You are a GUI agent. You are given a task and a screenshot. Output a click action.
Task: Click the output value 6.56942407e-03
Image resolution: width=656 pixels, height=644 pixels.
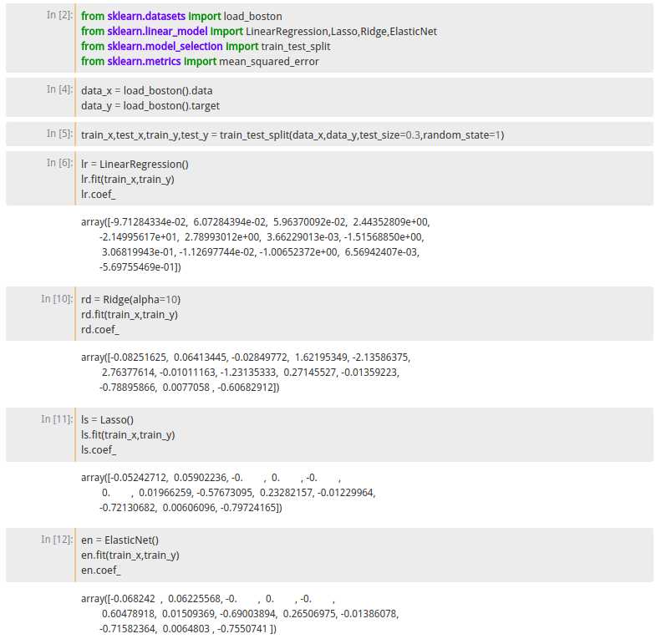[381, 252]
